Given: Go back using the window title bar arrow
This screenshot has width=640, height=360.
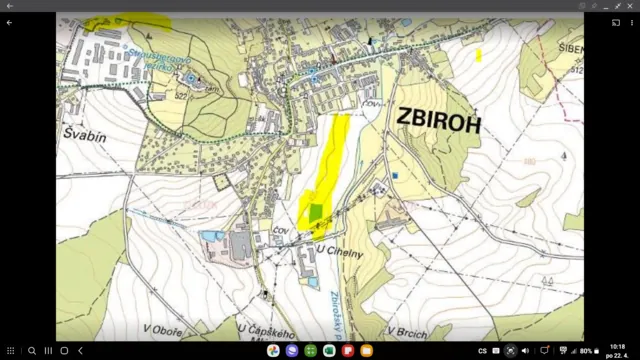Looking at the screenshot, I should click(x=9, y=6).
